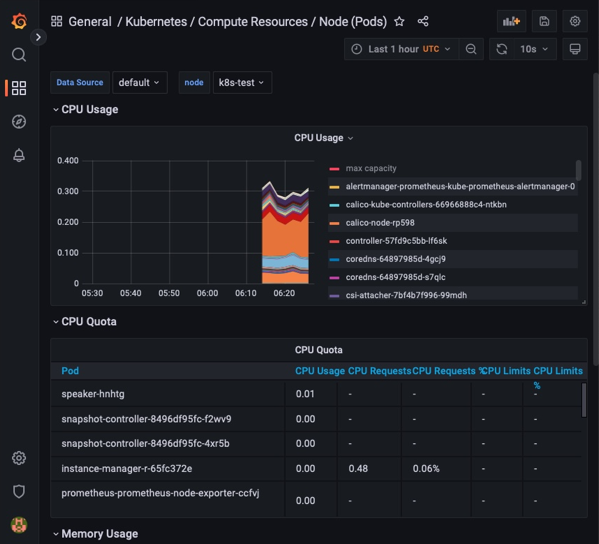Image resolution: width=599 pixels, height=544 pixels.
Task: Mark dashboard as favorite with star
Action: pyautogui.click(x=399, y=21)
